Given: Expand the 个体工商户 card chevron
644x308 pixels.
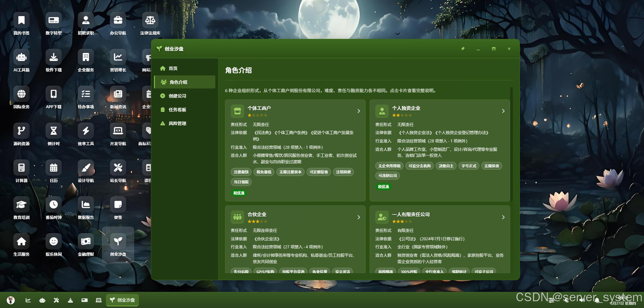Looking at the screenshot, I should [359, 111].
